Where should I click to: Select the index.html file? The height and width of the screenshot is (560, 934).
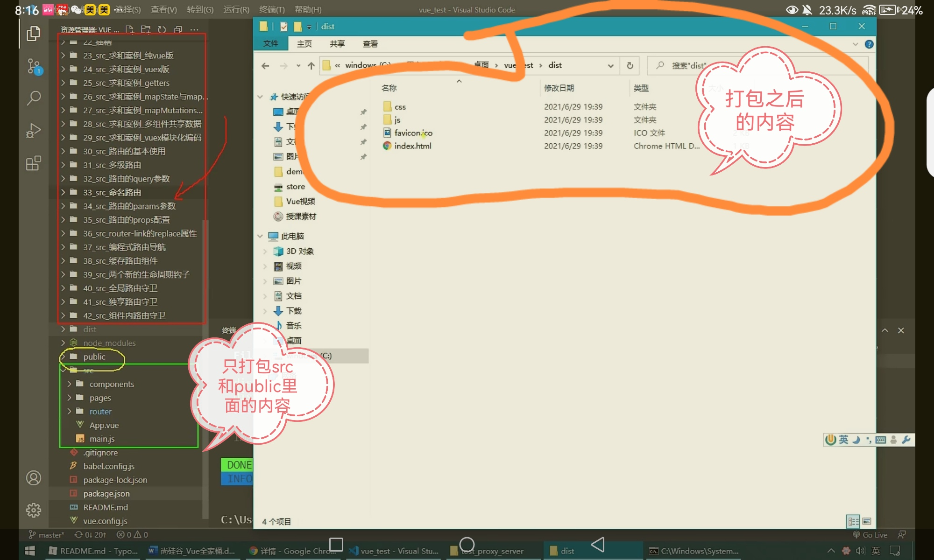(x=413, y=146)
